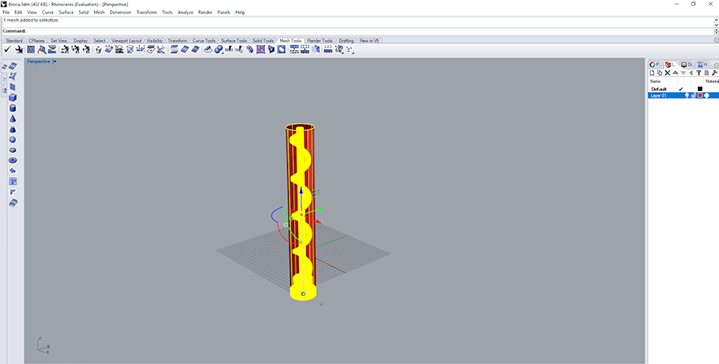719x364 pixels.
Task: Open the Edit menu
Action: click(18, 12)
